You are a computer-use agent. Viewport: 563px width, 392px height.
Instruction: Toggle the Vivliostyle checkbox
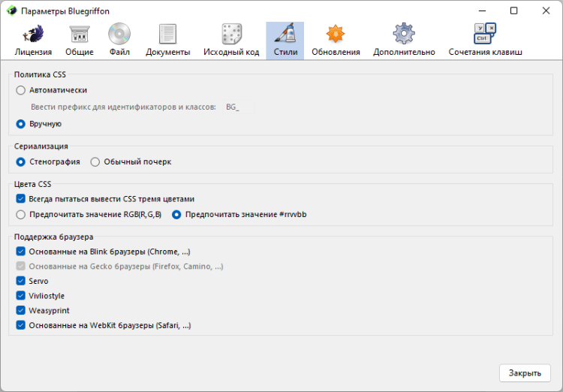[20, 295]
